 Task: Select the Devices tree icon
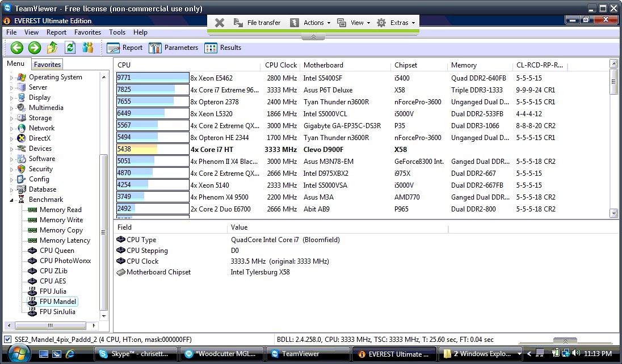pos(22,149)
